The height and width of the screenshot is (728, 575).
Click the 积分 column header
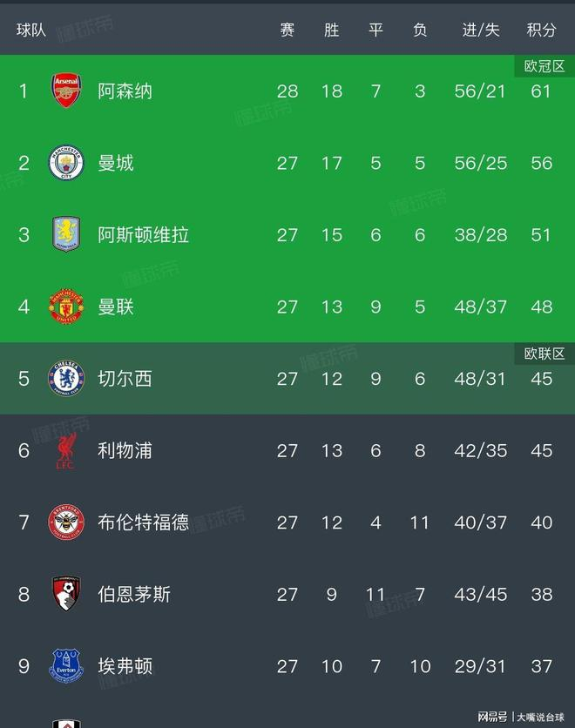pos(541,30)
